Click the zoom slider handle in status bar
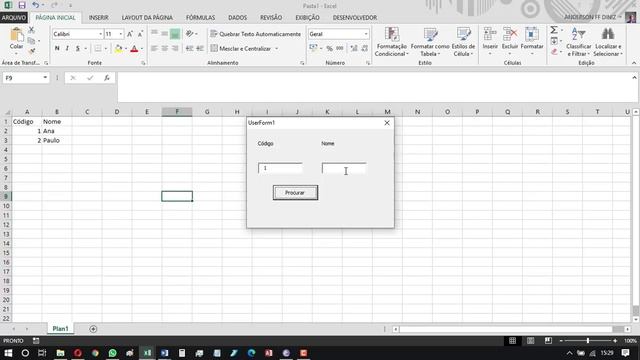 point(588,340)
